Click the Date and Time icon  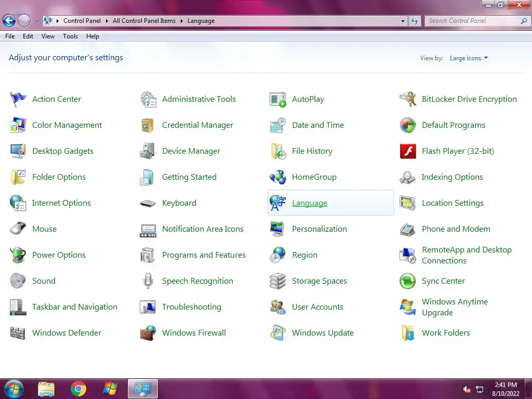pos(278,125)
